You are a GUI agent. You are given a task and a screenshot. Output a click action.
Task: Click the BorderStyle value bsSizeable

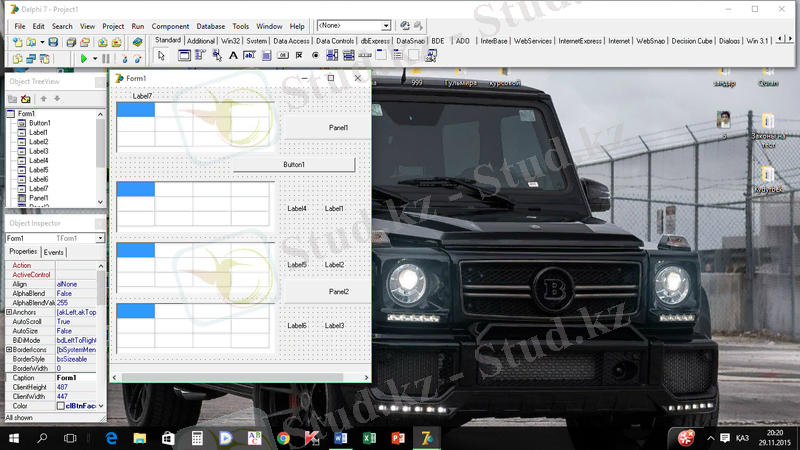click(72, 359)
